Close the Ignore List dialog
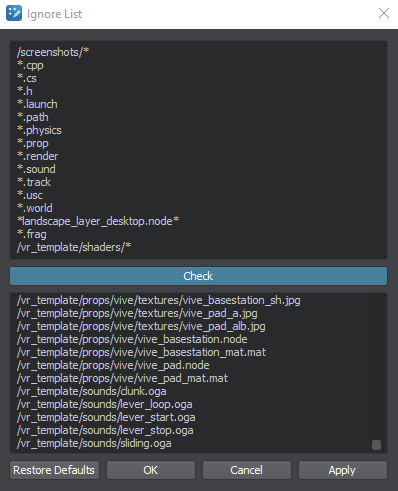Image resolution: width=398 pixels, height=491 pixels. (384, 13)
